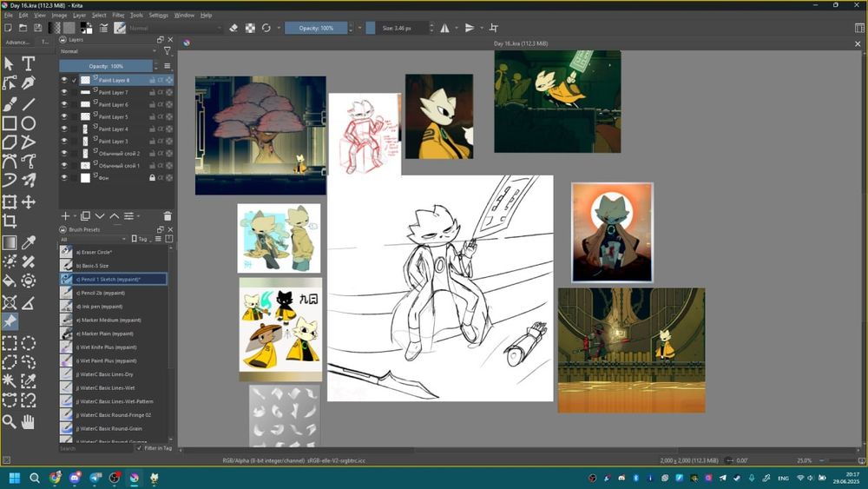Expand dropdown arrow beside the Opacity slider in the toolbar
Image resolution: width=868 pixels, height=489 pixels.
click(360, 28)
